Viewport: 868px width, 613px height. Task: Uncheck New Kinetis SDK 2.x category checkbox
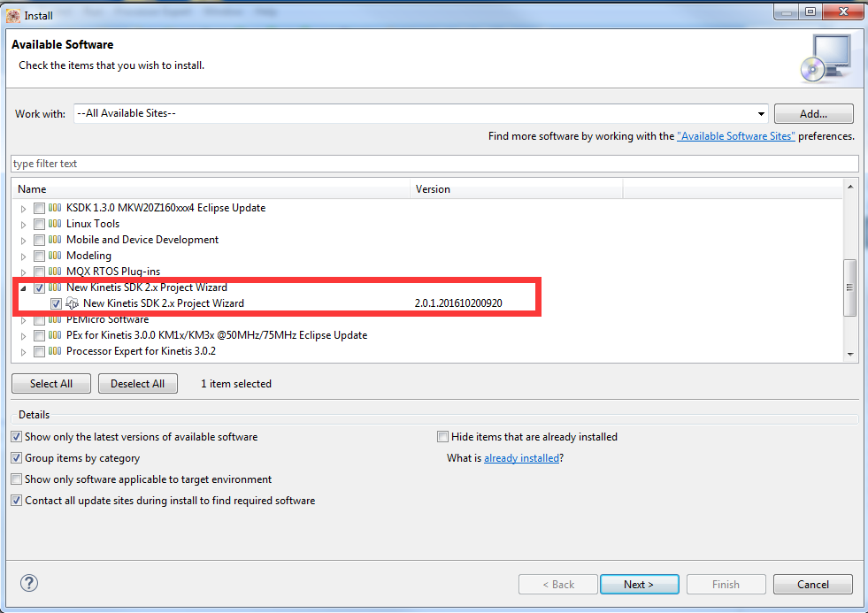pyautogui.click(x=39, y=288)
